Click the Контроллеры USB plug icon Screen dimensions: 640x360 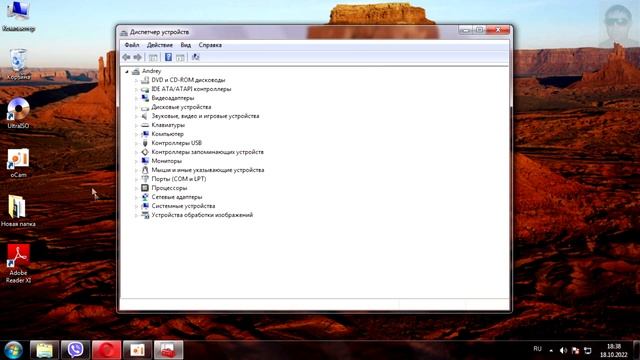pyautogui.click(x=145, y=143)
